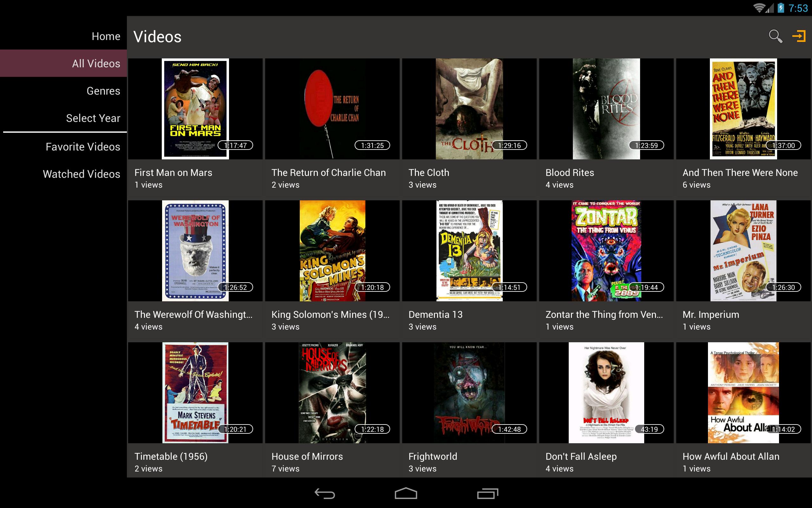The image size is (812, 508).
Task: Open the Frightworld poster thumbnail
Action: [469, 392]
